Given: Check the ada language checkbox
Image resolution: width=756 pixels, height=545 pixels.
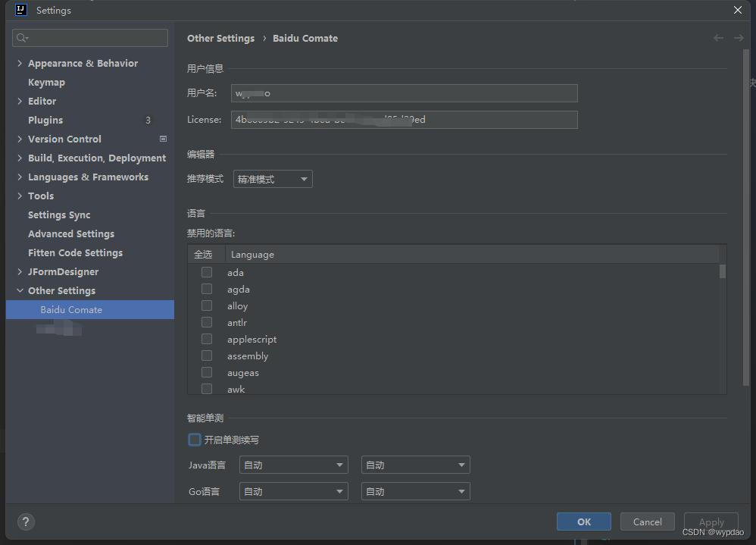Looking at the screenshot, I should [206, 273].
